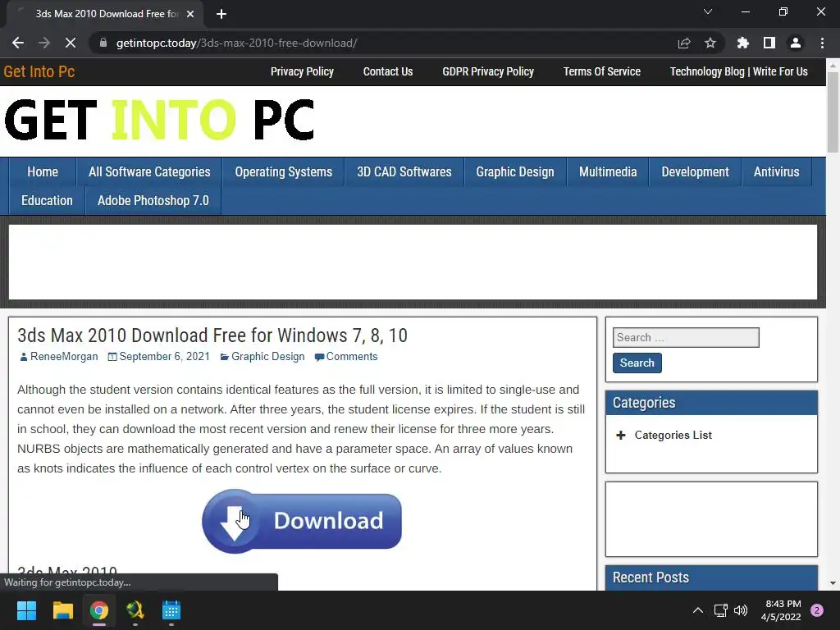Image resolution: width=840 pixels, height=630 pixels.
Task: Open the Multimedia category
Action: coord(608,172)
